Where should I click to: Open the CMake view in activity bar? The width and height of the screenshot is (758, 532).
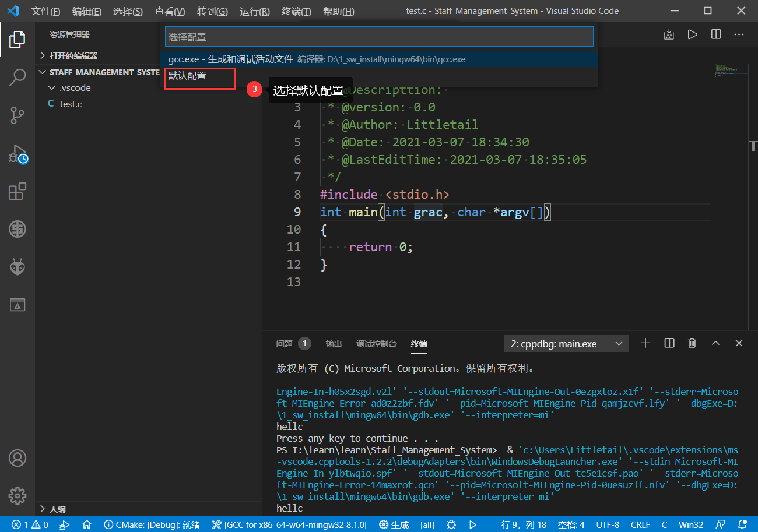click(x=17, y=229)
